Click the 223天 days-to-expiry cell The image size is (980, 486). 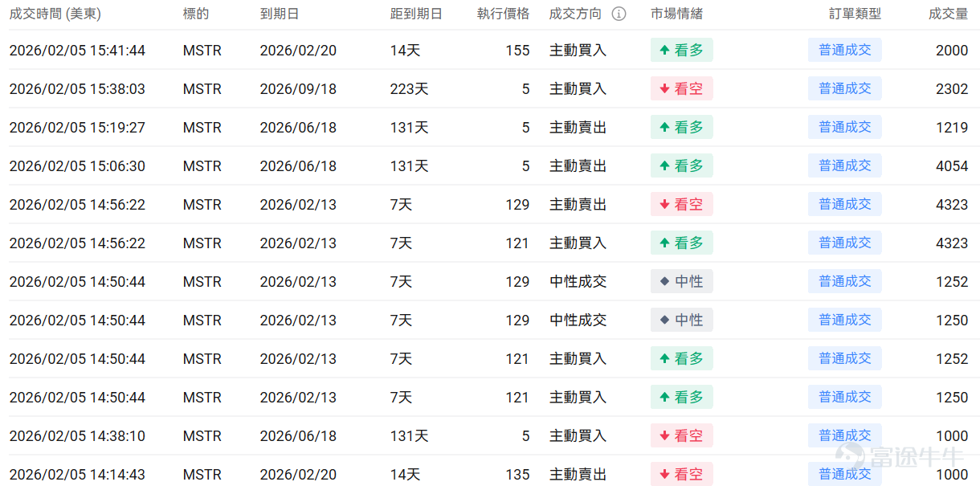pos(410,89)
